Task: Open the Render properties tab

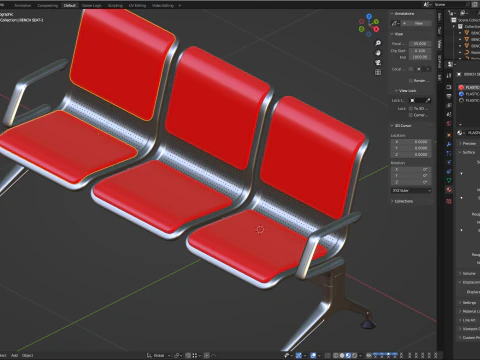Action: 449,87
